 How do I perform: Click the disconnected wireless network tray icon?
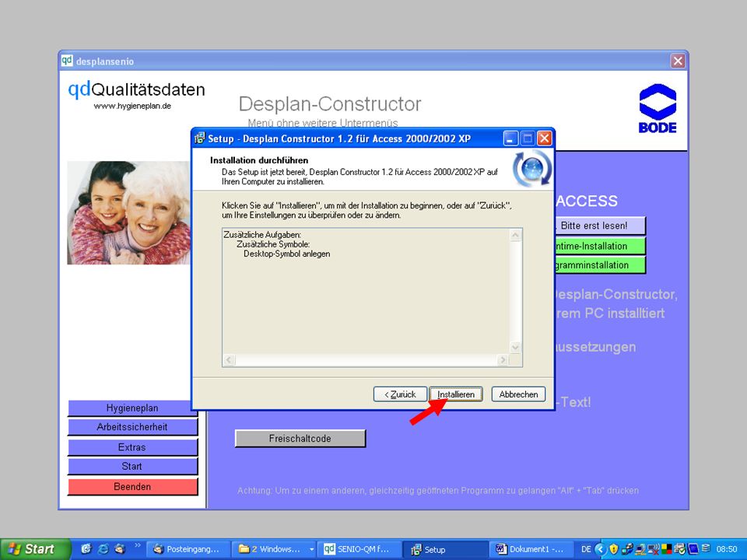653,549
